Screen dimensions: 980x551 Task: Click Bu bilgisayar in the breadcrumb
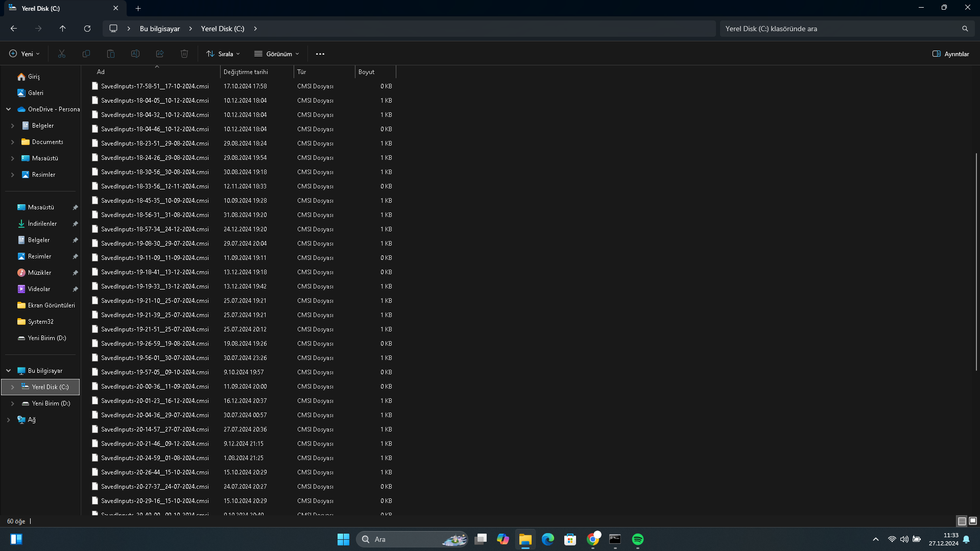pos(160,29)
